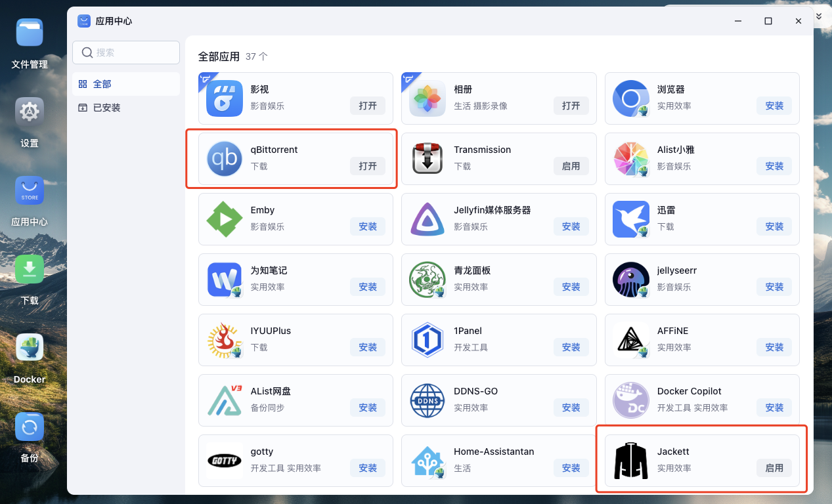Screen dimensions: 832x504
Task: Click the Docker Copilot title text
Action: coord(690,391)
